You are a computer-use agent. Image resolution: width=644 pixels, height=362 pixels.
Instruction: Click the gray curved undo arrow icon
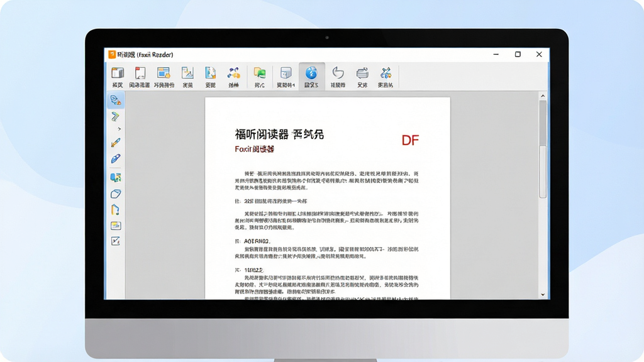point(338,73)
